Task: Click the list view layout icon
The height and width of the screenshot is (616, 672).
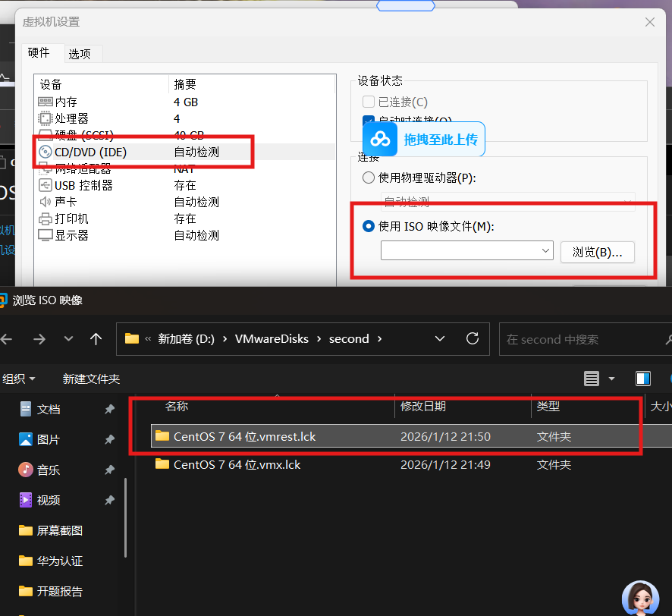Action: 592,379
